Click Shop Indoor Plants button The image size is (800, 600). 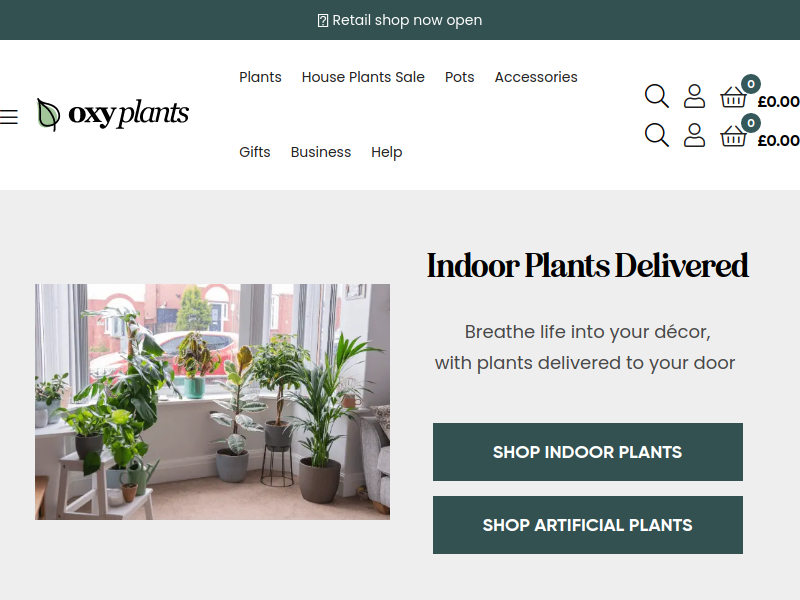pyautogui.click(x=588, y=452)
